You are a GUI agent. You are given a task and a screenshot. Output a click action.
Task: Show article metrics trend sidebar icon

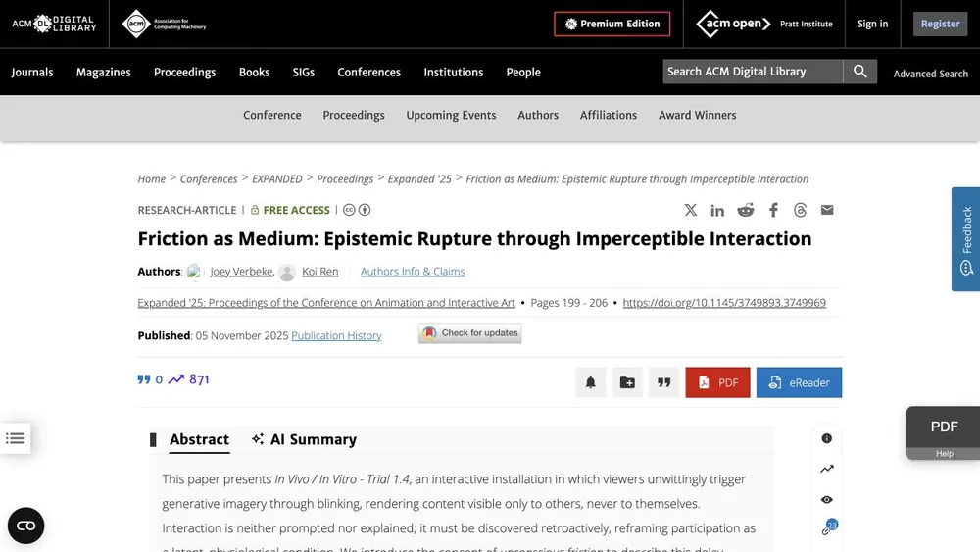coord(827,469)
